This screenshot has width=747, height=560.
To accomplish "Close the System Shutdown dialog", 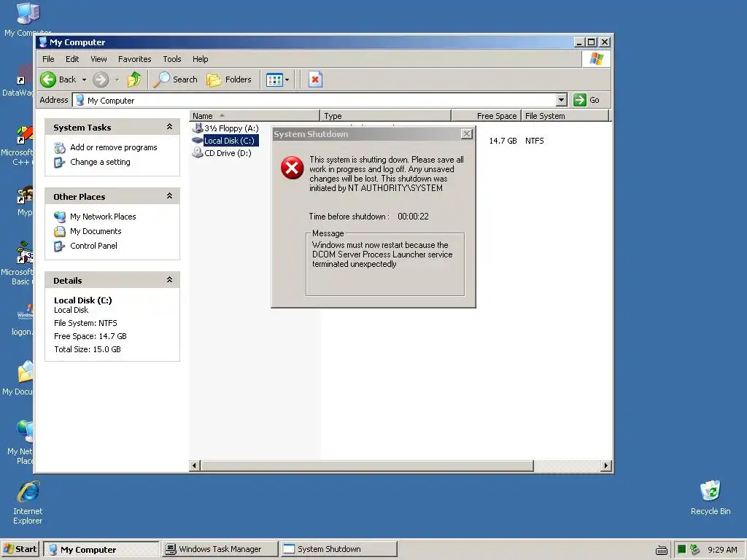I will click(467, 134).
